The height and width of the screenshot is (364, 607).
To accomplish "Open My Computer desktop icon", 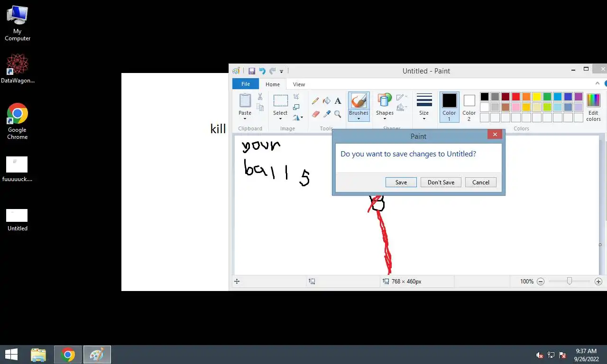I will (18, 23).
